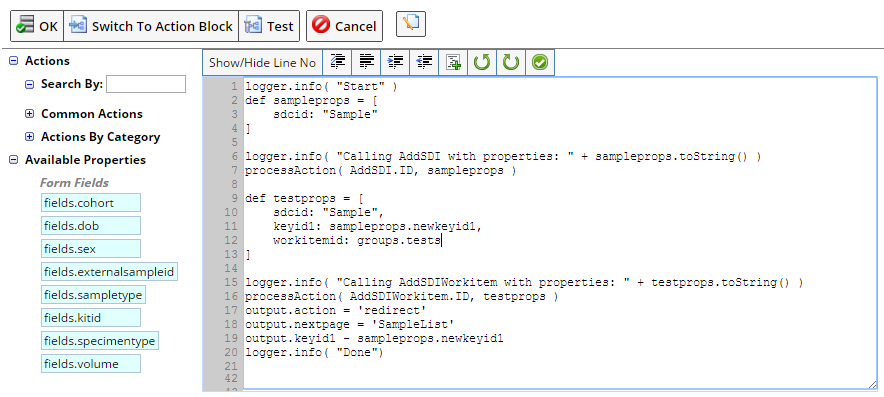This screenshot has width=884, height=397.
Task: Expand Common Actions
Action: (29, 114)
